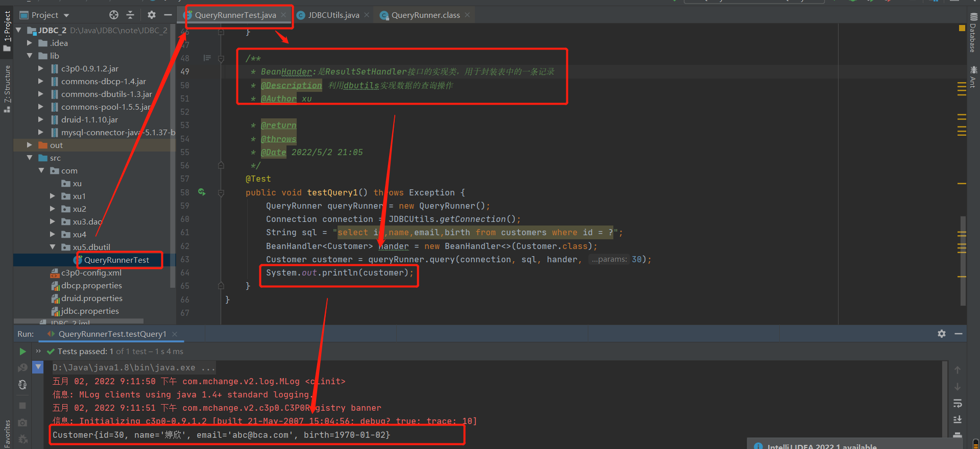
Task: Collapse the src folder
Action: [30, 158]
